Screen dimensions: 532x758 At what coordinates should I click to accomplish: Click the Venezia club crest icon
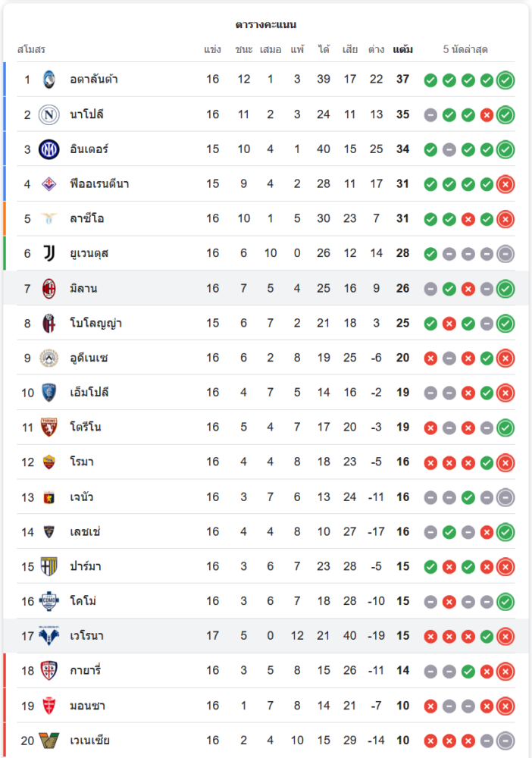(49, 741)
